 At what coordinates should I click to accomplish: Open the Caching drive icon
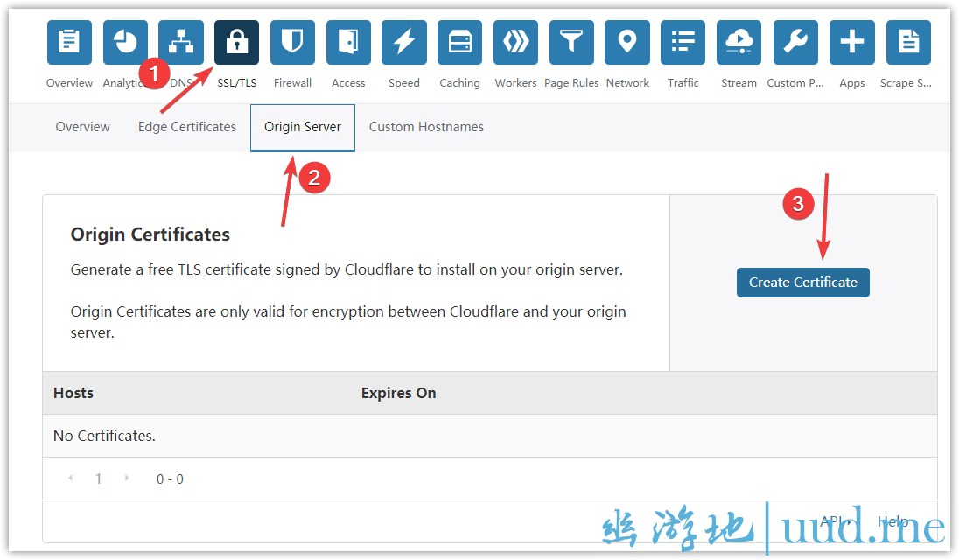coord(460,43)
